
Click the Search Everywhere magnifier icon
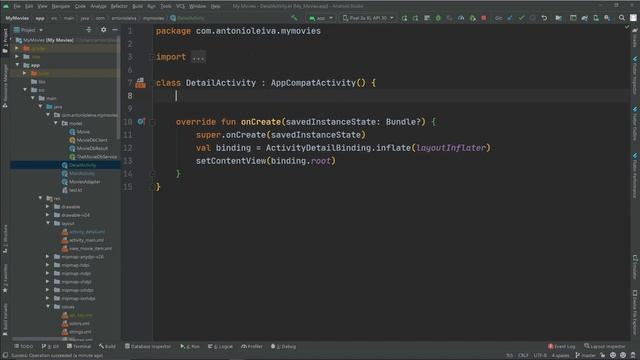click(x=622, y=18)
